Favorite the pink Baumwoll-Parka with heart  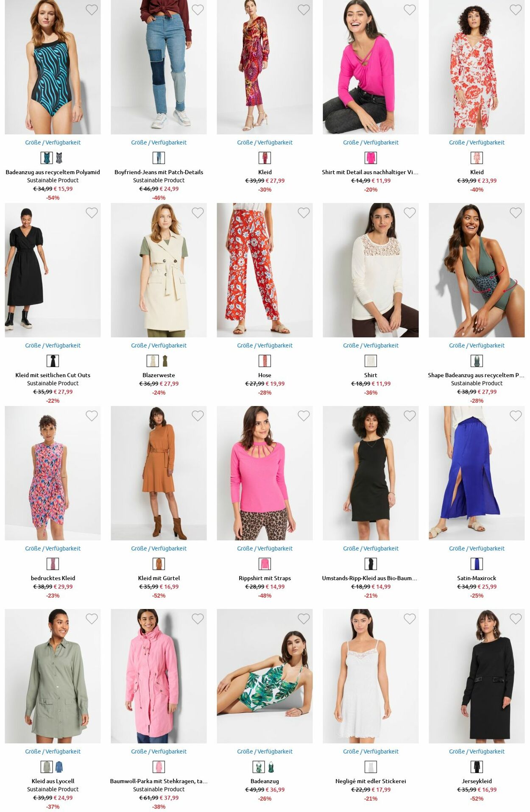point(198,619)
